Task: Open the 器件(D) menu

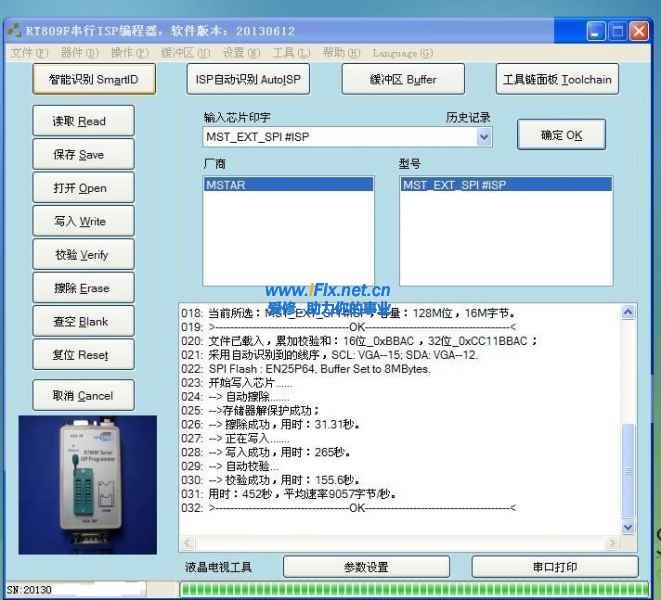Action: 80,53
